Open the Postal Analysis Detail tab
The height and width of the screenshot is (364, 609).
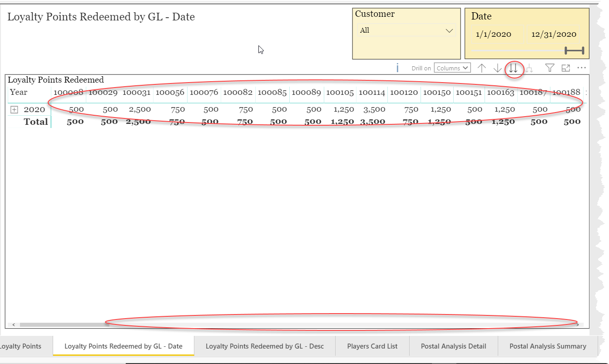(454, 346)
